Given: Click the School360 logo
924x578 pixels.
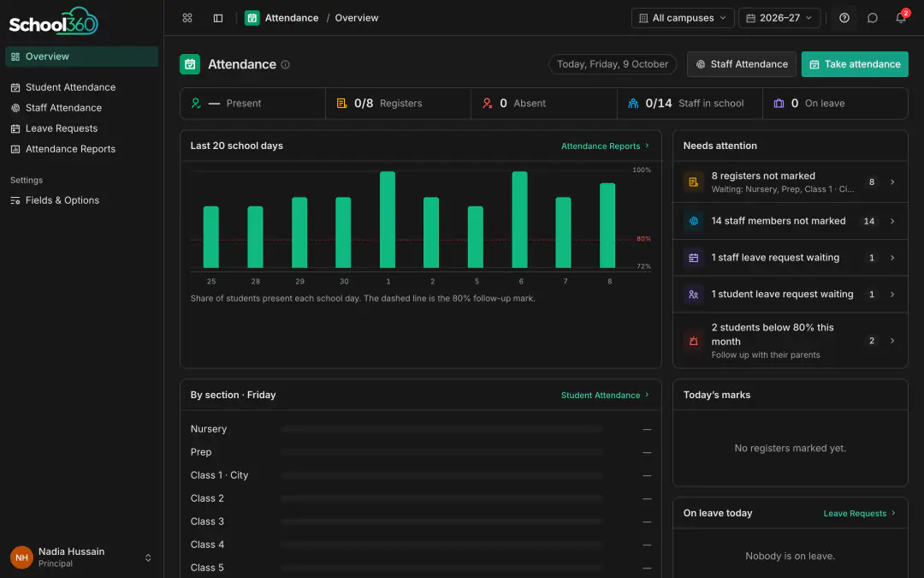Looking at the screenshot, I should (54, 21).
